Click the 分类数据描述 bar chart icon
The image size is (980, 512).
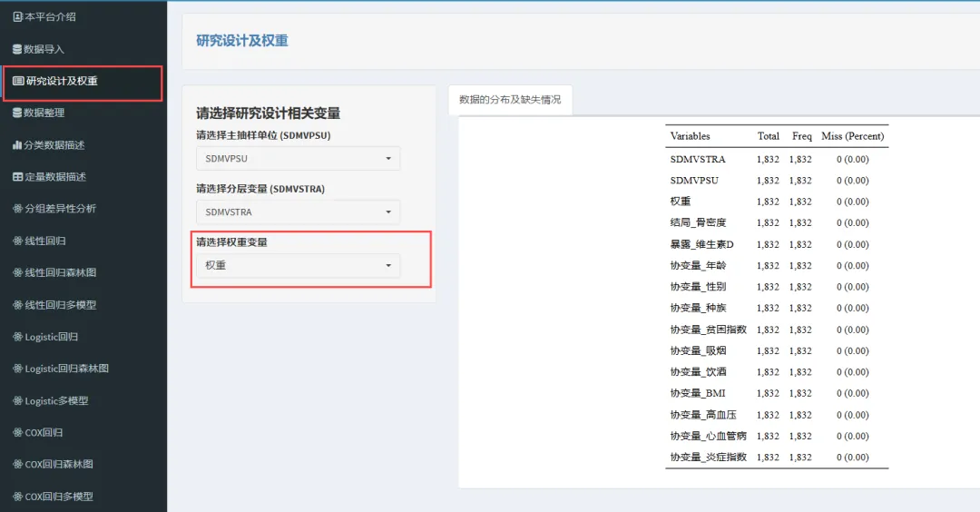coord(17,145)
